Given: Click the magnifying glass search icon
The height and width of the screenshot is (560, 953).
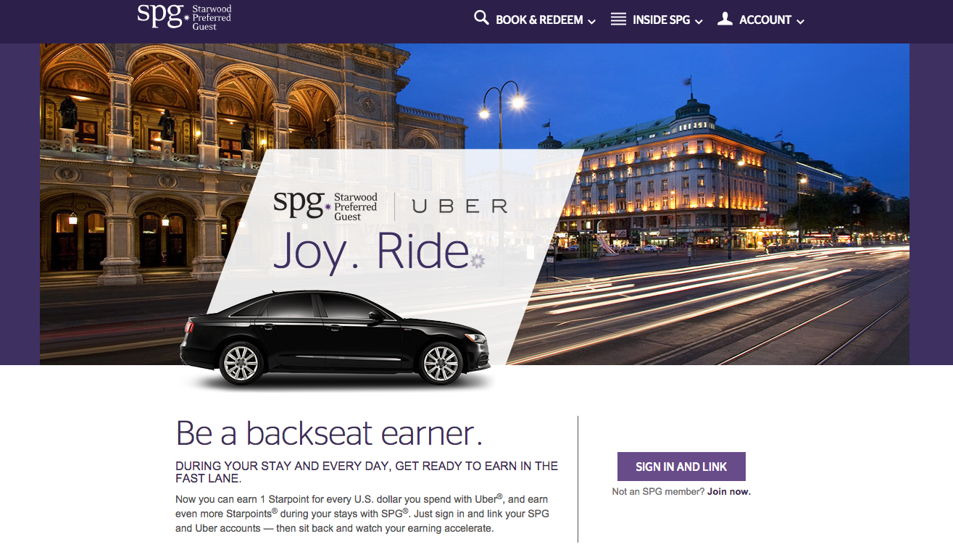Looking at the screenshot, I should pos(481,17).
